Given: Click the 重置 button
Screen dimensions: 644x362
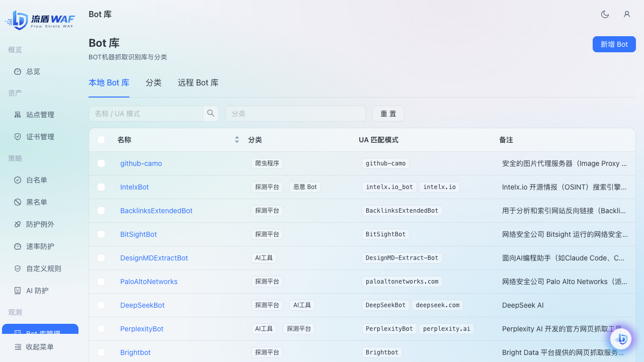Looking at the screenshot, I should tap(388, 114).
